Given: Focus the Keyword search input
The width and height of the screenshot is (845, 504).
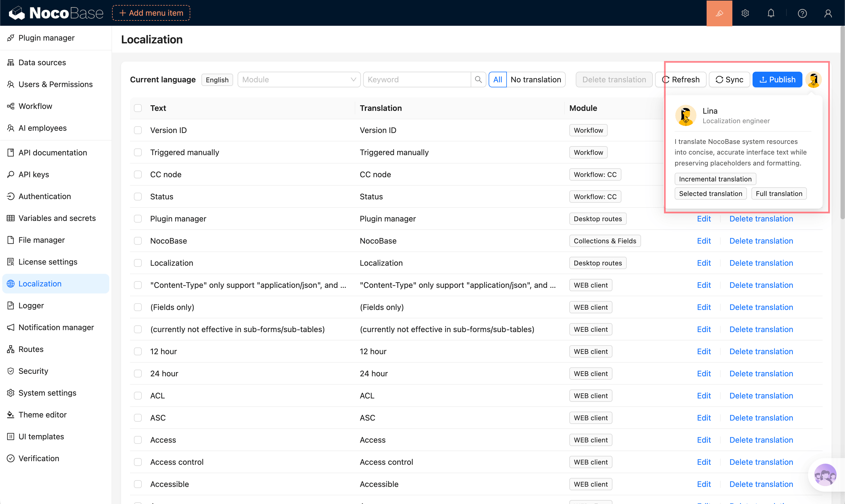Looking at the screenshot, I should click(417, 80).
